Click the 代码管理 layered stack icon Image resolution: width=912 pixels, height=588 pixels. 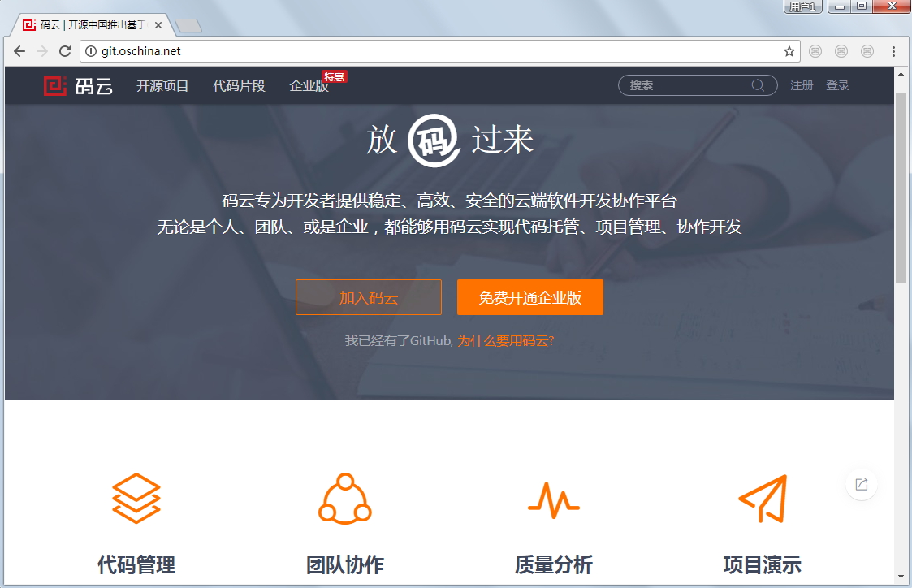136,498
